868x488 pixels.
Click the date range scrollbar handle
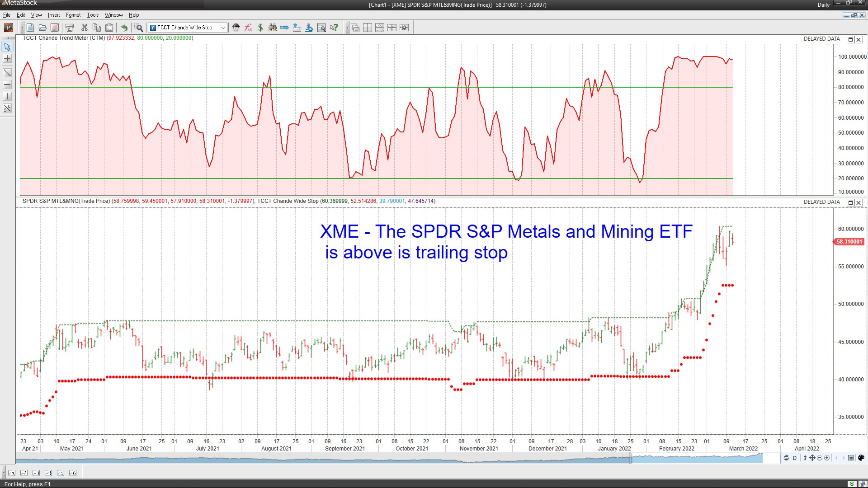(630, 459)
